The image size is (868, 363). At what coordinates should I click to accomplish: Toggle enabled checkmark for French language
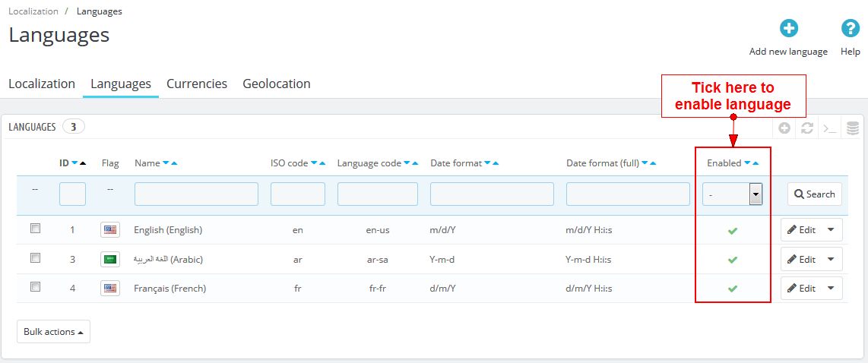733,289
